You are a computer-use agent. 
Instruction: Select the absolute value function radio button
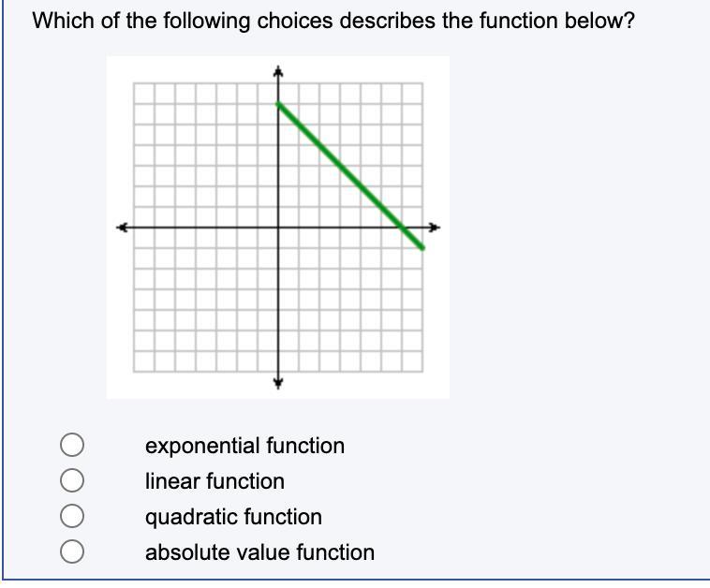point(73,552)
